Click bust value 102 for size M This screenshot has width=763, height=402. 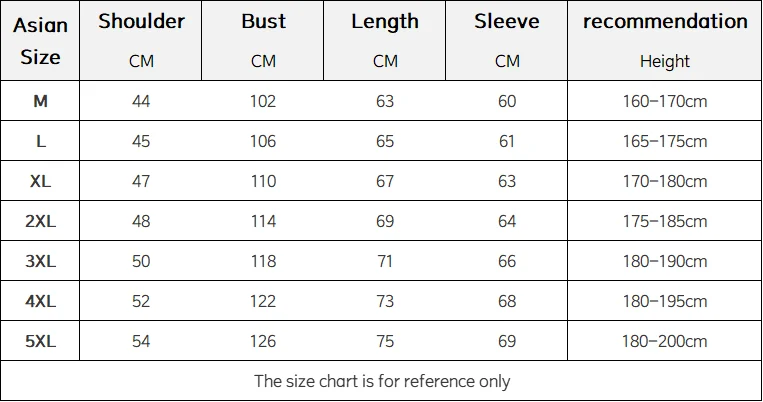263,101
